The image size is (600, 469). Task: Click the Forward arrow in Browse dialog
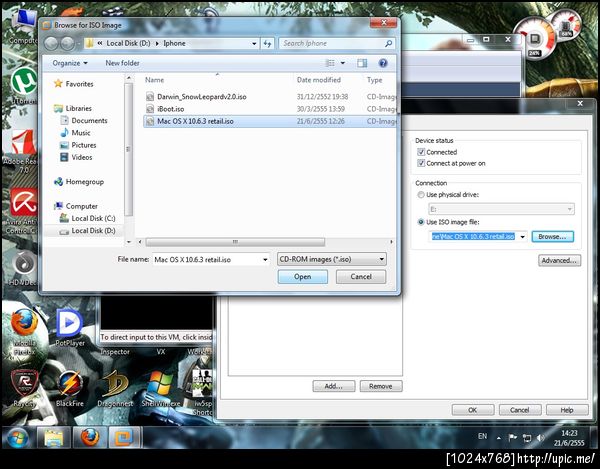point(67,44)
